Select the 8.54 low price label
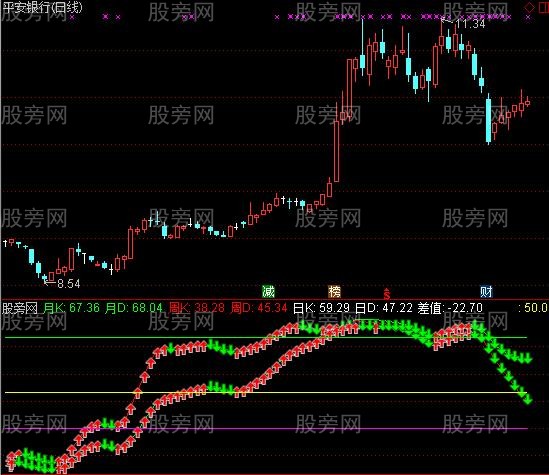This screenshot has width=549, height=475. 69,284
